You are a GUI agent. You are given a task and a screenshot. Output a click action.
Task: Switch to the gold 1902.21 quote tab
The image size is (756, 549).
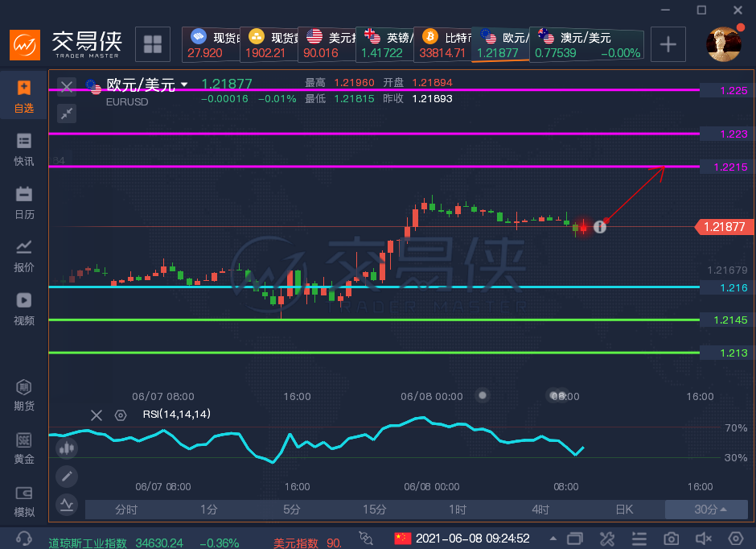(269, 44)
